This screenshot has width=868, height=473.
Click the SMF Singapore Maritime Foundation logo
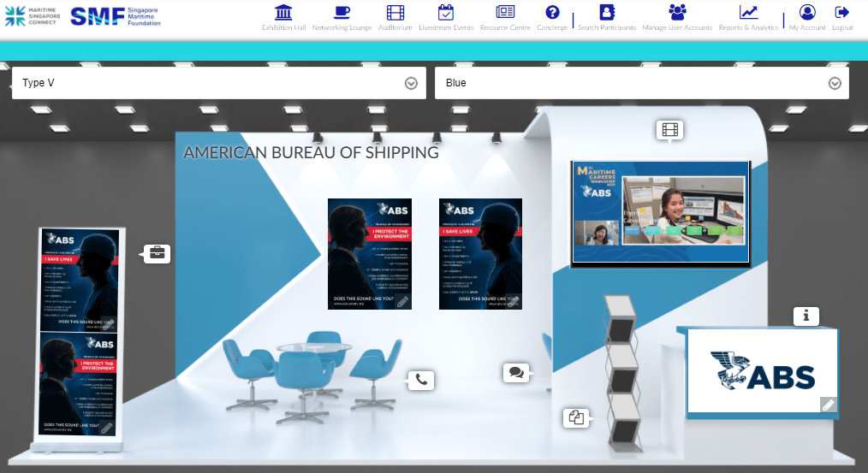tap(116, 16)
